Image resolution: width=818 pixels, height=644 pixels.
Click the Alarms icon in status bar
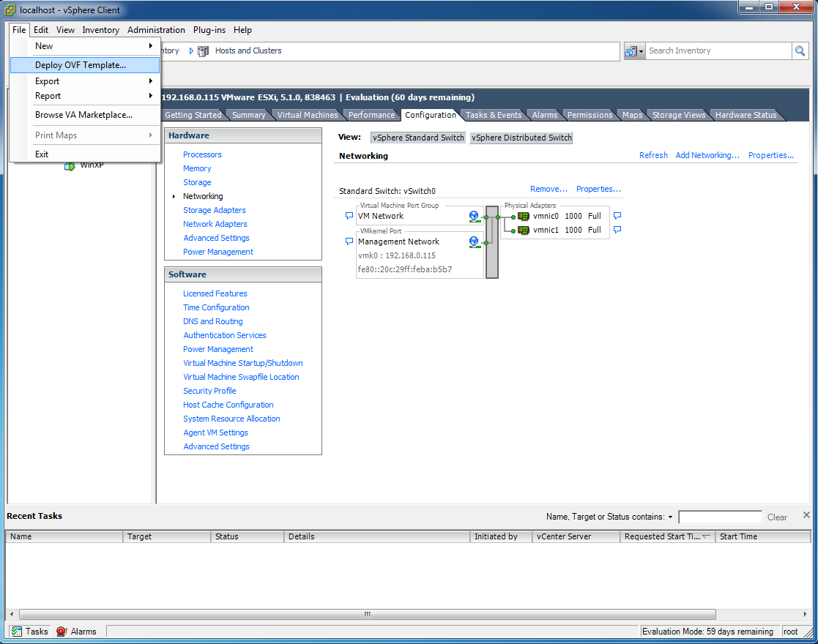pos(62,632)
